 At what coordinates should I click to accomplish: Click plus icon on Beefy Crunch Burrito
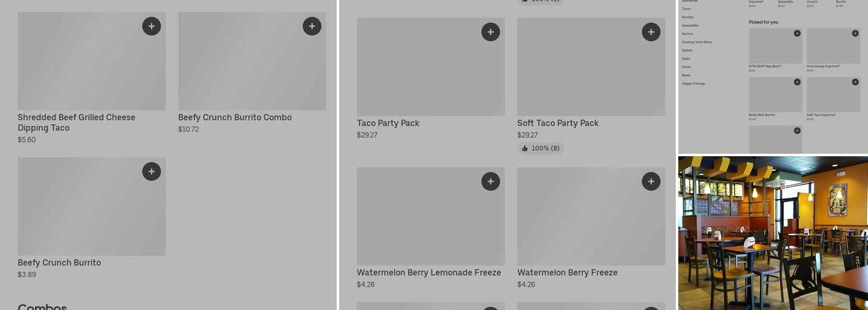pyautogui.click(x=151, y=172)
